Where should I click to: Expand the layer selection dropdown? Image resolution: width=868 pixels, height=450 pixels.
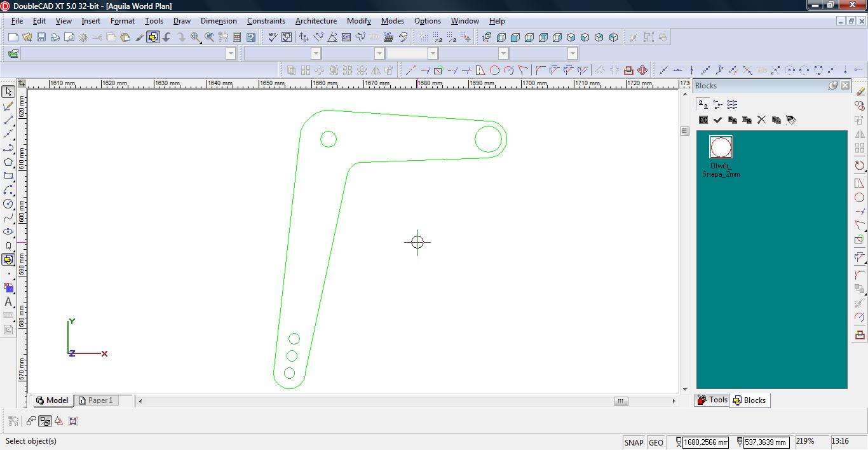point(231,53)
